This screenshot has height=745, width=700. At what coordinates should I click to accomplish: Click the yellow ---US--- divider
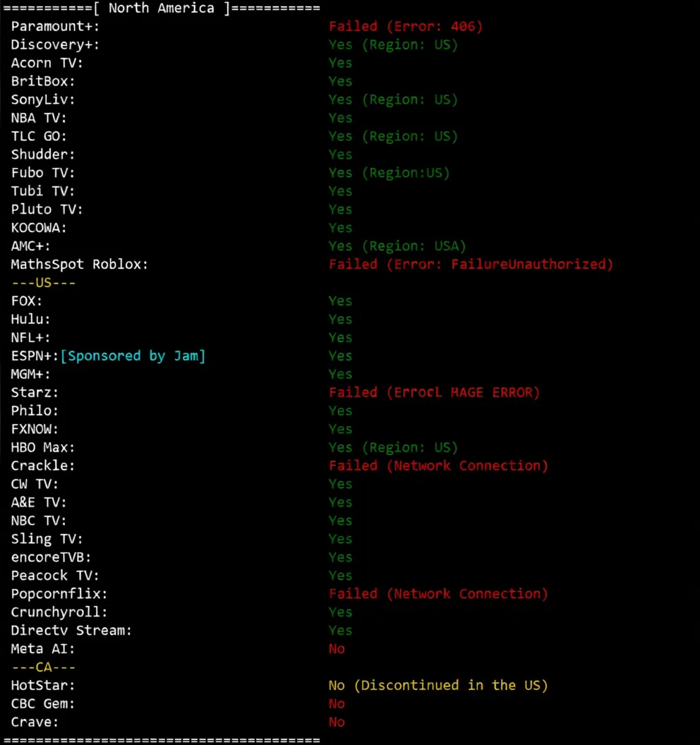43,283
